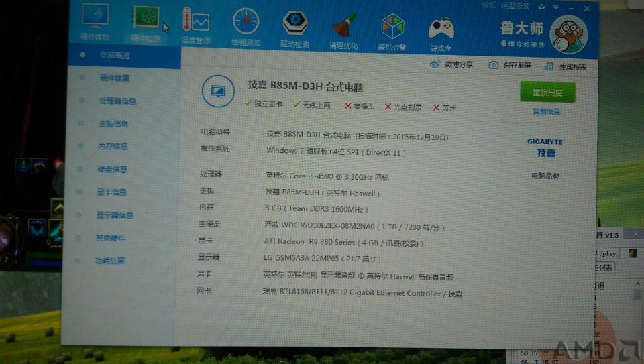Viewport: 644px width, 364px height.
Task: Open the 游戏库 game library gamepad
Action: 441,34
